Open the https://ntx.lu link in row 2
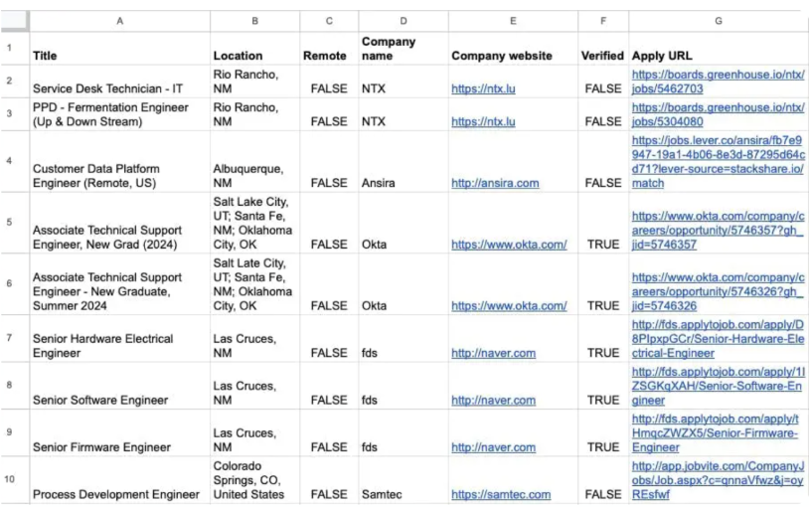The height and width of the screenshot is (507, 812). pyautogui.click(x=483, y=88)
